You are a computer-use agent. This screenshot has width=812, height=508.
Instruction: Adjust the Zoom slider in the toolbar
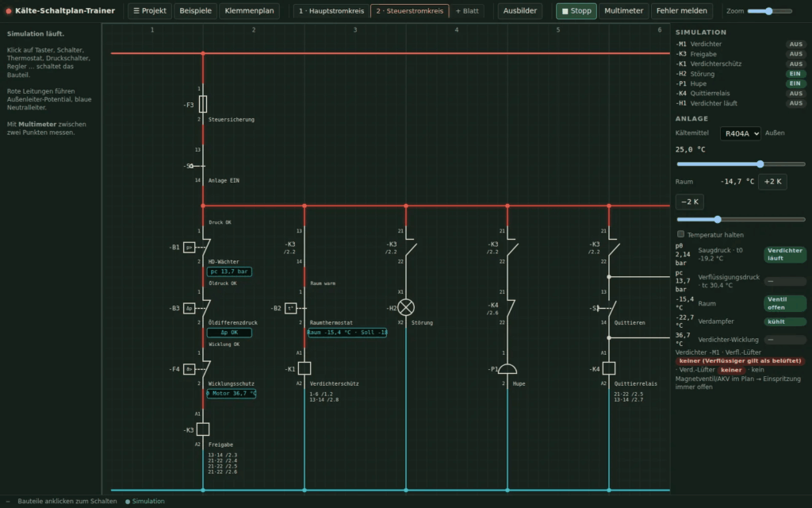point(769,11)
